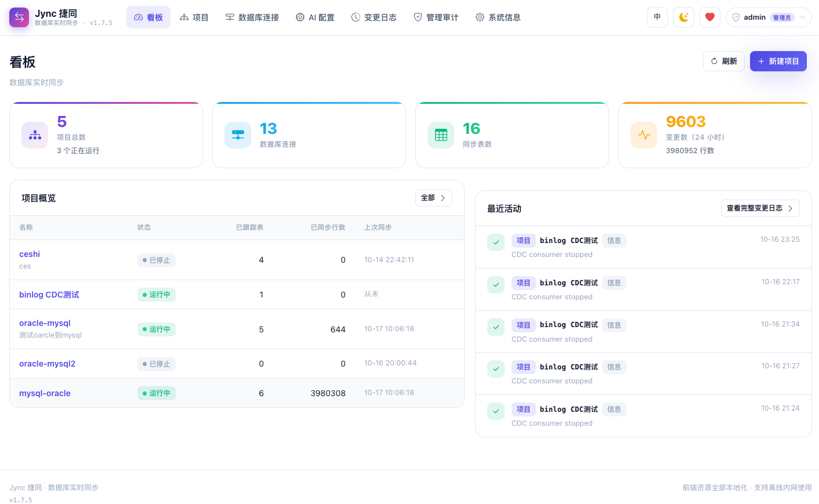Viewport: 819px width, 504px height.
Task: Expand the 全部 projects list button
Action: (434, 198)
